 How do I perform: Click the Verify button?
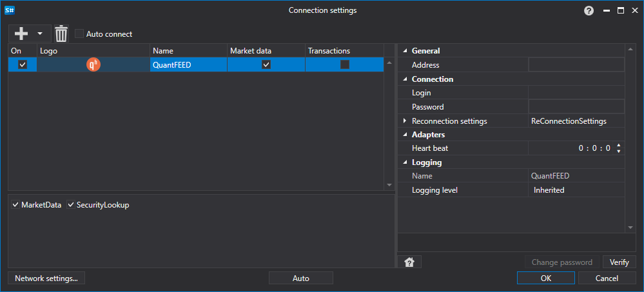pos(620,262)
